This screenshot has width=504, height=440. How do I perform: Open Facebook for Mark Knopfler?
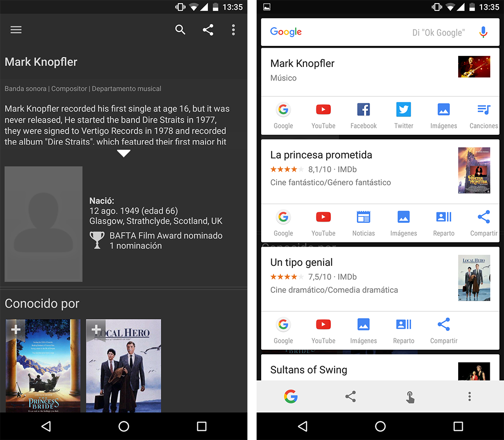coord(363,116)
